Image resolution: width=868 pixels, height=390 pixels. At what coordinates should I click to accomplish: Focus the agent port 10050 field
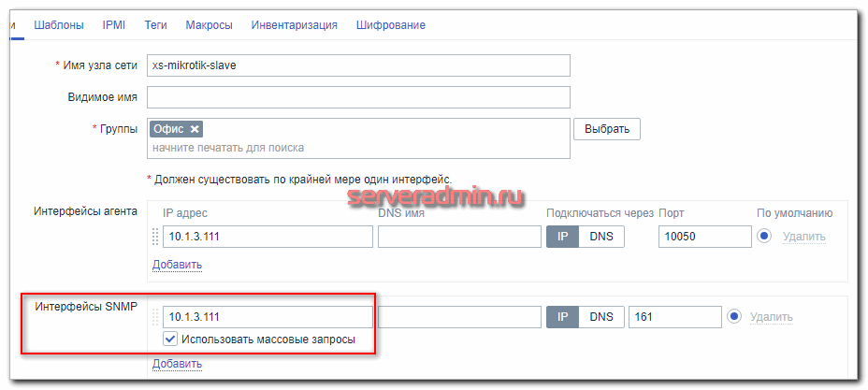(x=704, y=237)
